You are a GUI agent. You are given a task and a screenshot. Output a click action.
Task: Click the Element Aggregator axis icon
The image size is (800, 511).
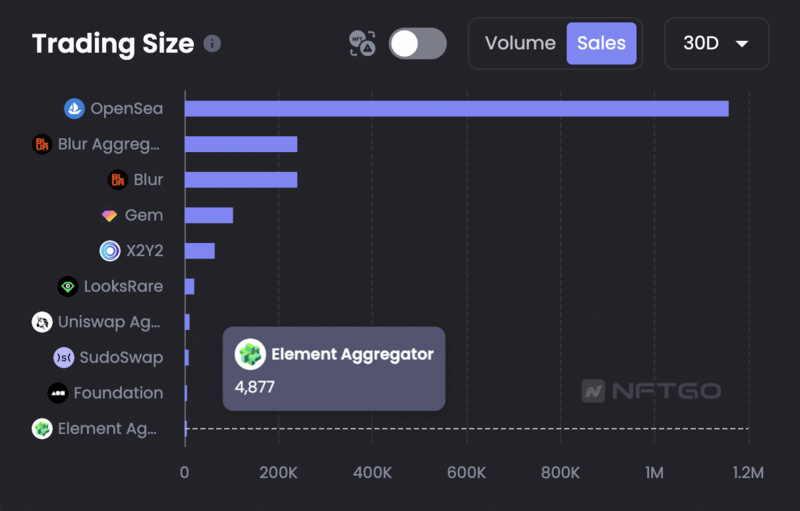coord(42,429)
